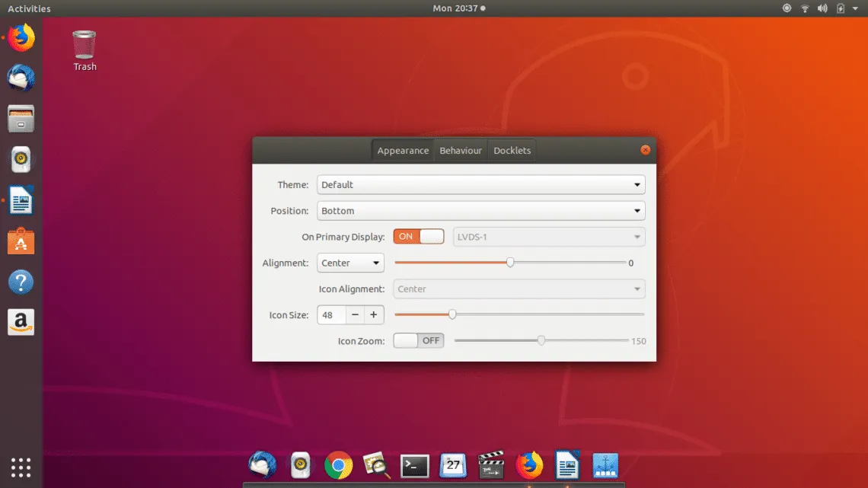Enable the Icon Zoom switch
Viewport: 868px width, 488px height.
click(418, 340)
